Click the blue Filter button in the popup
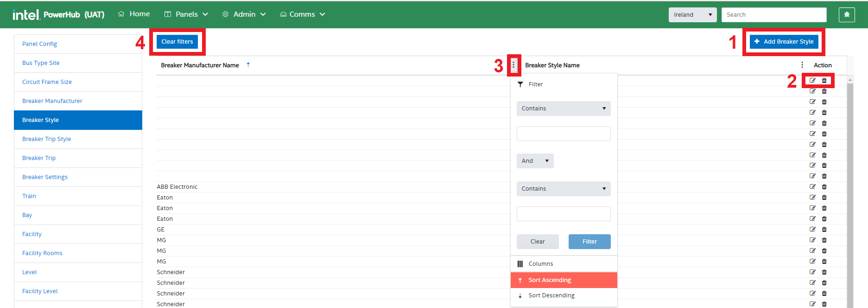Image resolution: width=868 pixels, height=308 pixels. (589, 241)
